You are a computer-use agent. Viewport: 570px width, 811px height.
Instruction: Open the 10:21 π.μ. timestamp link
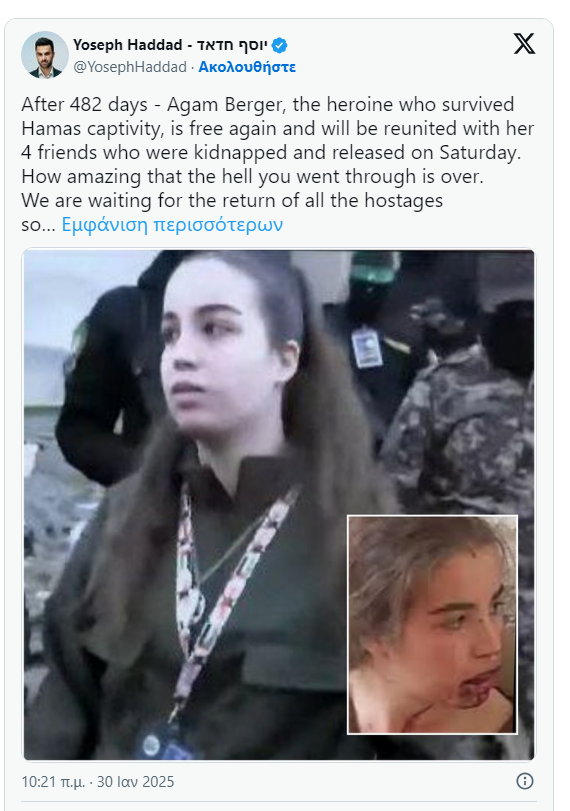pyautogui.click(x=53, y=782)
